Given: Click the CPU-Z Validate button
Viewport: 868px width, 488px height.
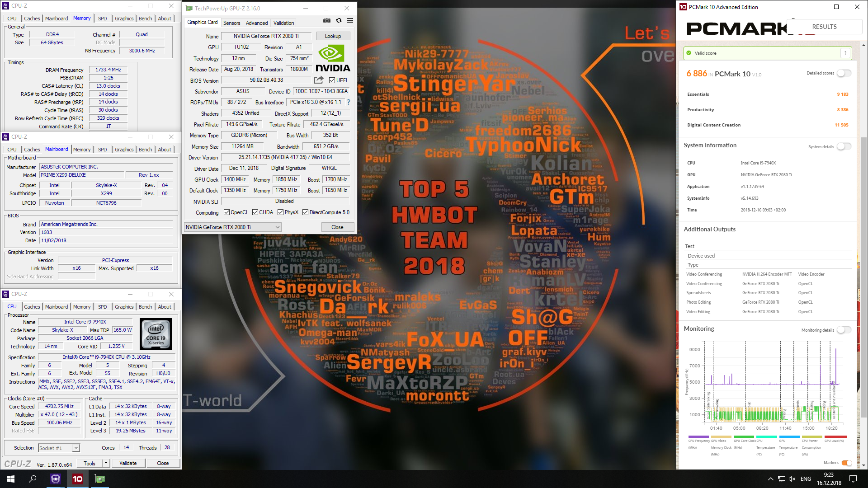Looking at the screenshot, I should (128, 463).
